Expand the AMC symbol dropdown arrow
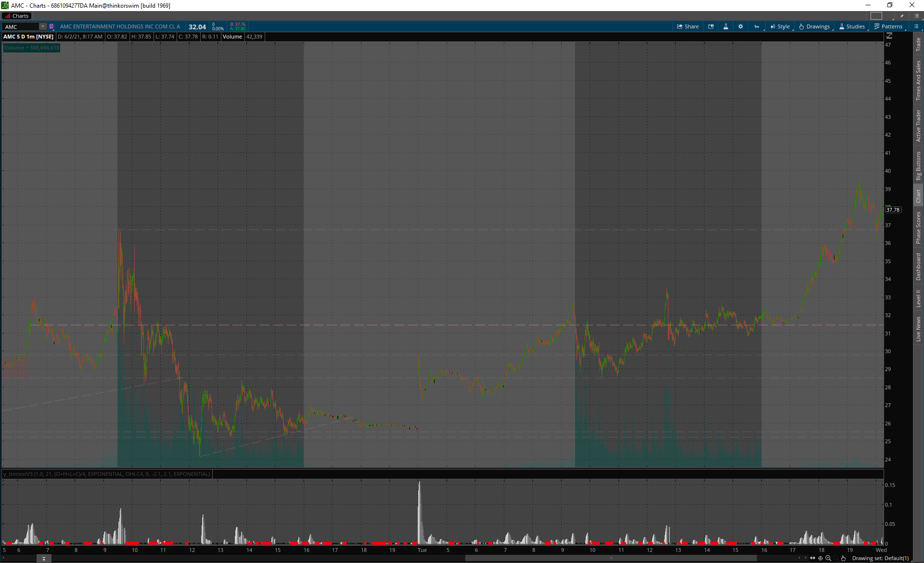Screen dimensions: 924x563 click(43, 26)
